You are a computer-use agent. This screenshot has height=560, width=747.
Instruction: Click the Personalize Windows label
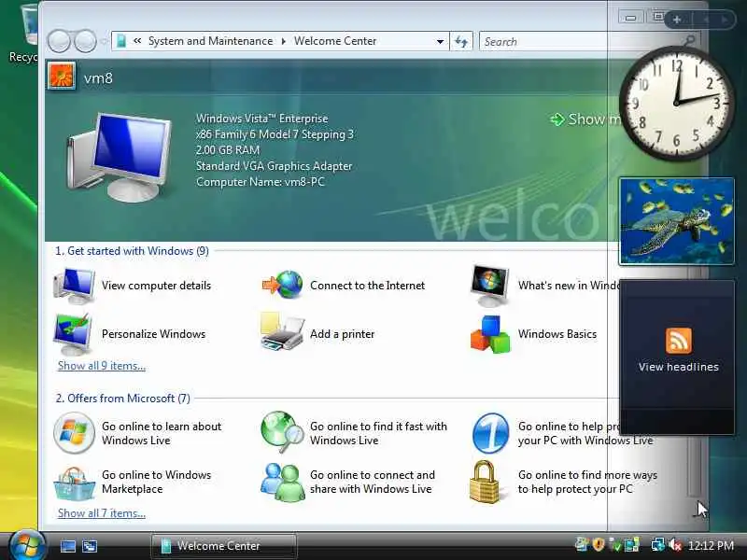pos(153,334)
